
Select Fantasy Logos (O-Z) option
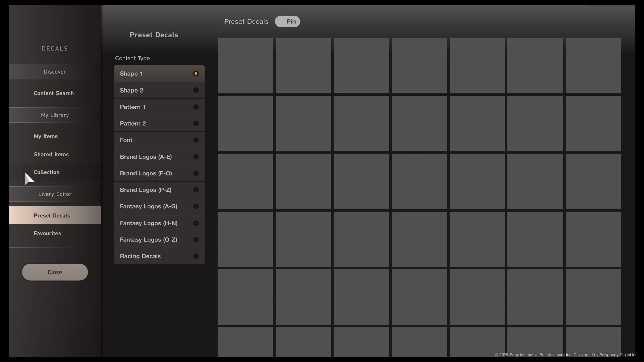[159, 240]
